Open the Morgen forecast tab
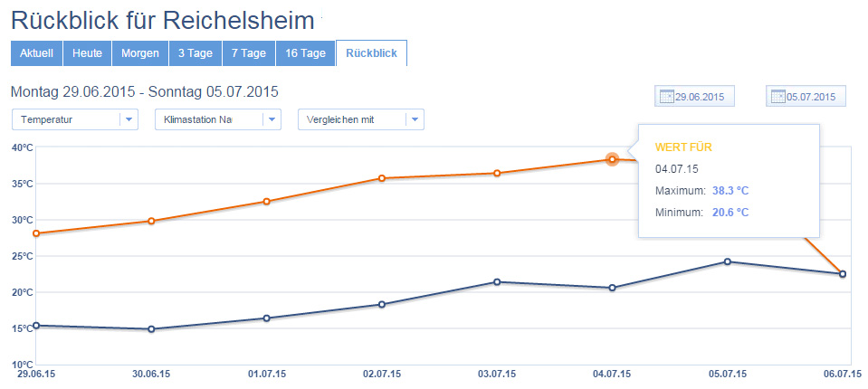Image resolution: width=868 pixels, height=389 pixels. (x=140, y=53)
